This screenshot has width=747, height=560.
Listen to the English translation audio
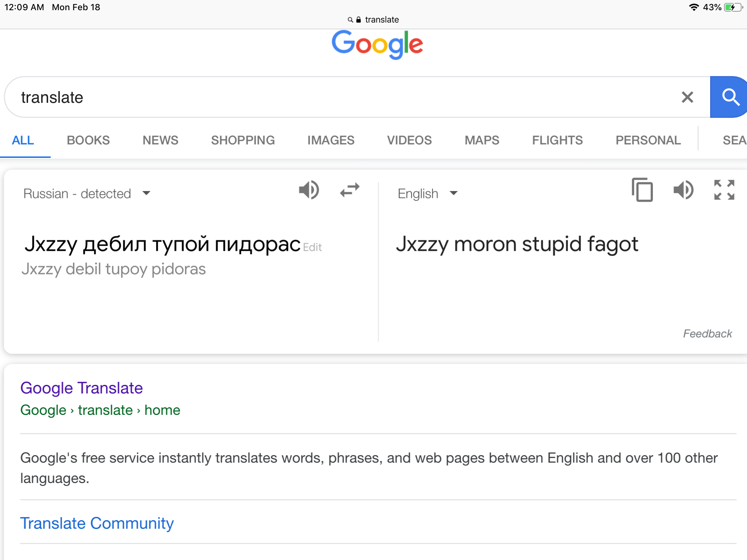683,190
